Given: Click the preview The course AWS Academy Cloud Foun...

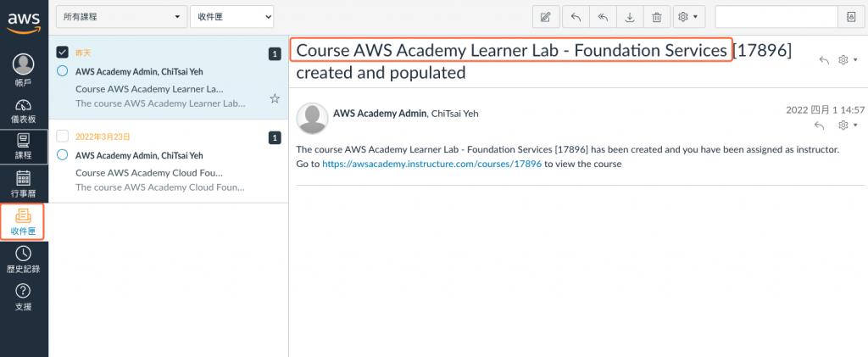Looking at the screenshot, I should [x=160, y=187].
